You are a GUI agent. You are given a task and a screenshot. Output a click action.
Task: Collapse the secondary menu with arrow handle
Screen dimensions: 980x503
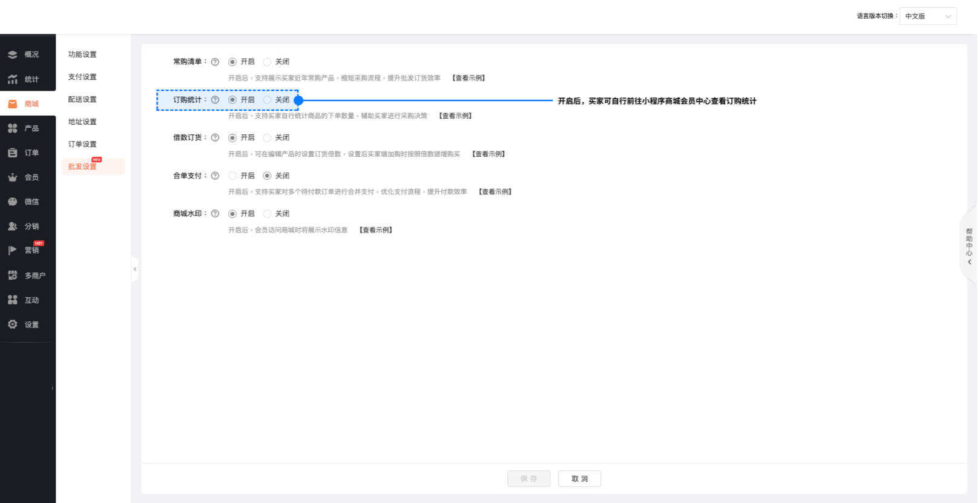[135, 269]
